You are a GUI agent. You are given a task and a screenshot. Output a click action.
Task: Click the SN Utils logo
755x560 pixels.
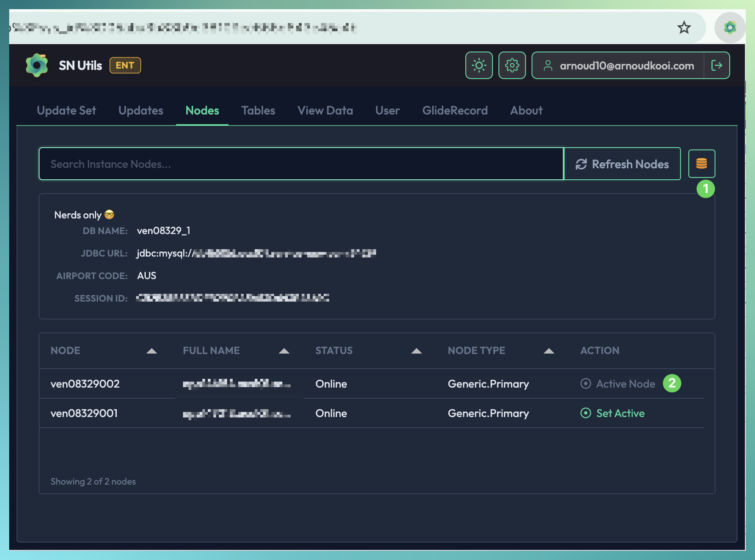(x=37, y=65)
